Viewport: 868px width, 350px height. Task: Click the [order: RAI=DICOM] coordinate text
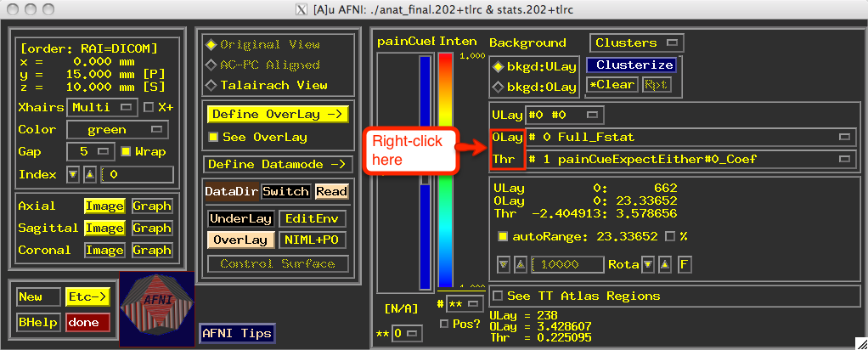click(x=88, y=48)
